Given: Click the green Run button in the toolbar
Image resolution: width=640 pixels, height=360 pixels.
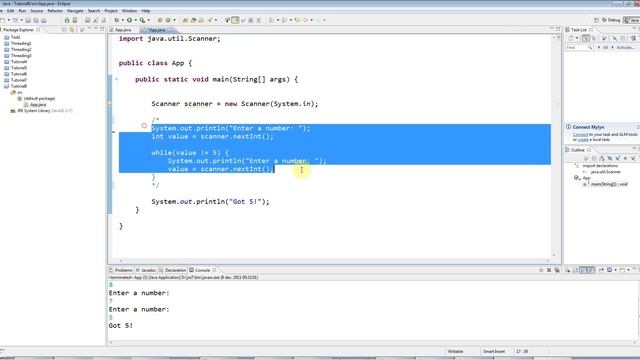Looking at the screenshot, I should (129, 20).
